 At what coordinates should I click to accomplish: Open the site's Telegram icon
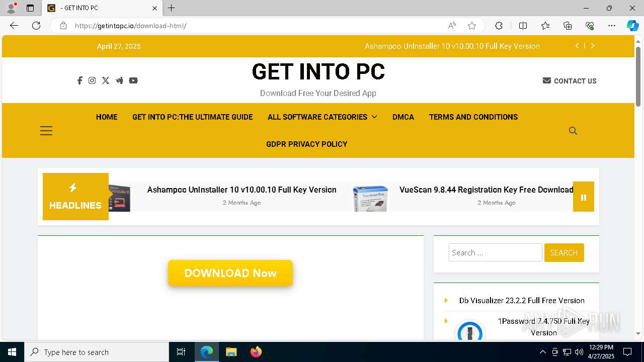pyautogui.click(x=119, y=80)
